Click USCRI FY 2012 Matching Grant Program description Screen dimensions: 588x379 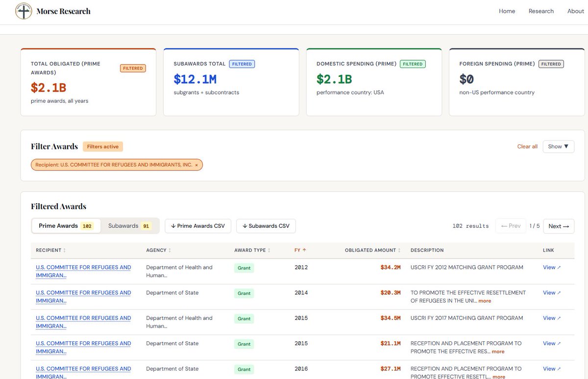tap(467, 267)
